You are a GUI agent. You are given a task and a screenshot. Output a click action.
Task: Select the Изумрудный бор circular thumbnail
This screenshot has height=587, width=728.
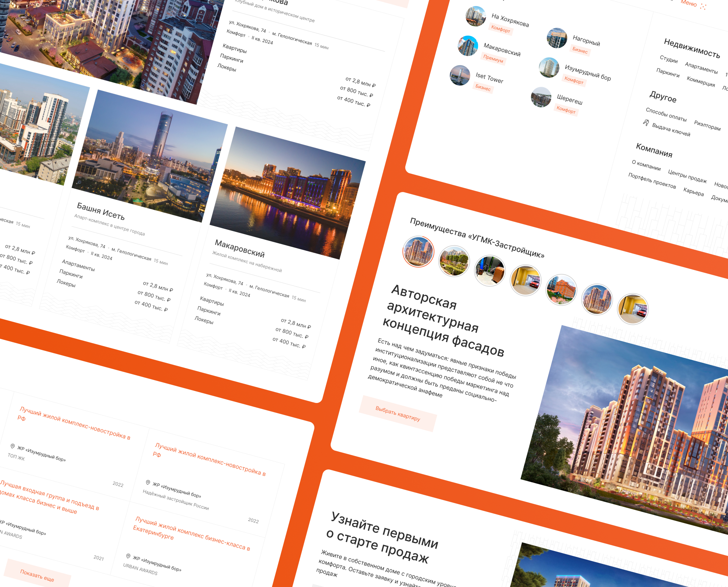click(x=549, y=67)
